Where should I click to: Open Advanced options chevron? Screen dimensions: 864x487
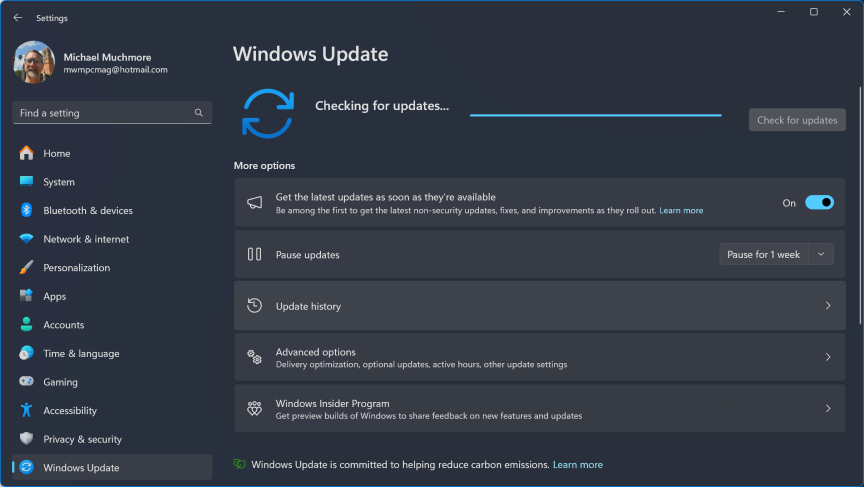(828, 357)
